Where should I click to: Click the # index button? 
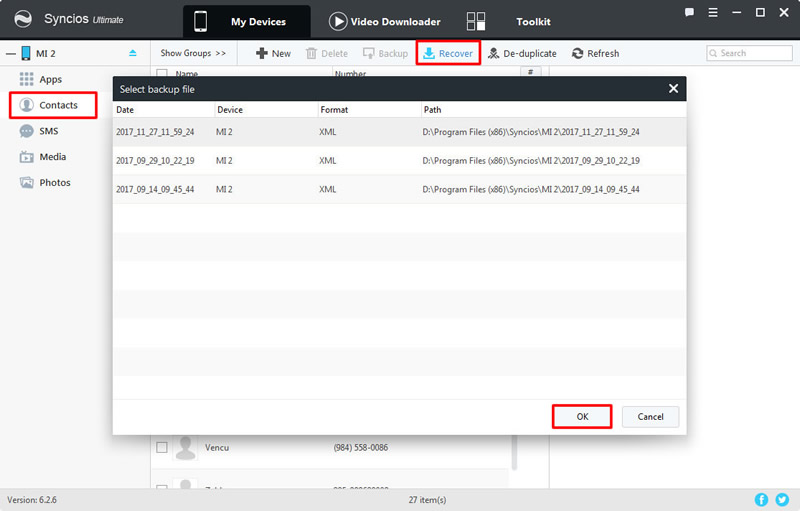coord(531,72)
